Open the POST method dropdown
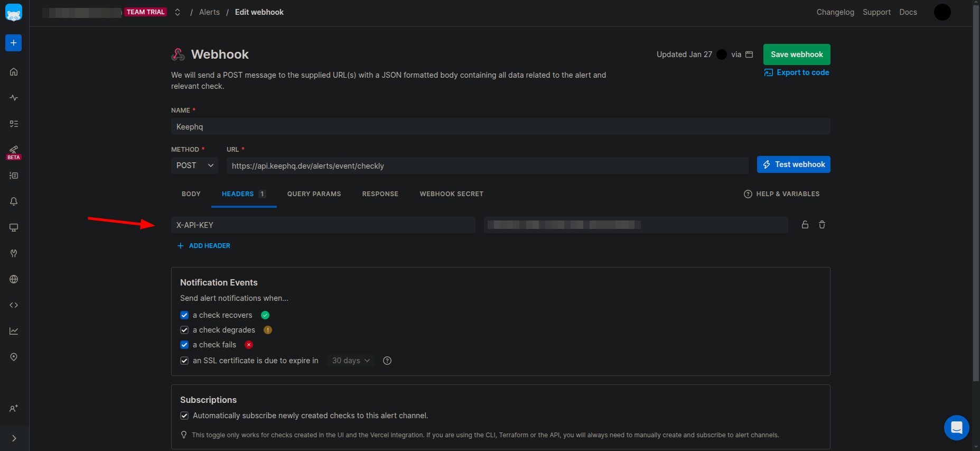The height and width of the screenshot is (451, 980). [194, 165]
